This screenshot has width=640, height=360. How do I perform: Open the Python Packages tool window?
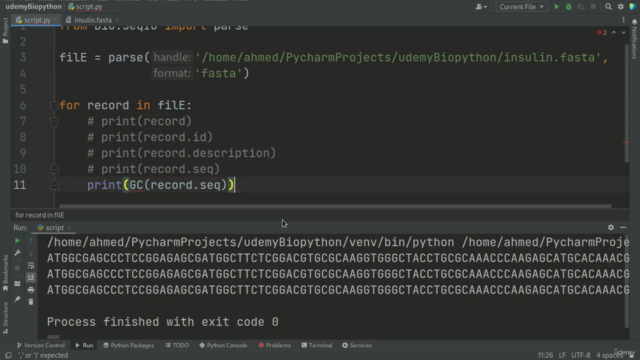[129, 345]
